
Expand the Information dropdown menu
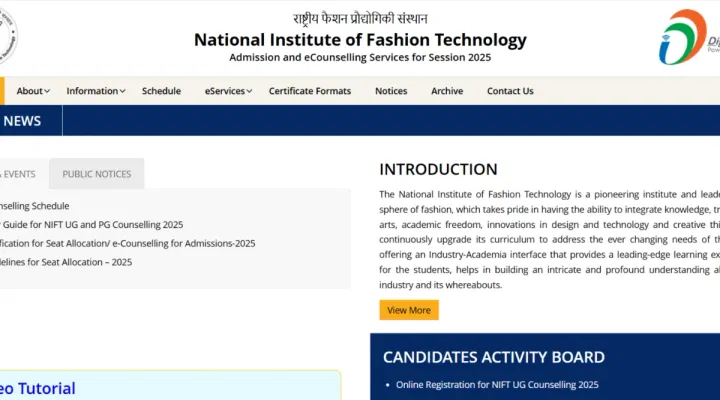95,91
